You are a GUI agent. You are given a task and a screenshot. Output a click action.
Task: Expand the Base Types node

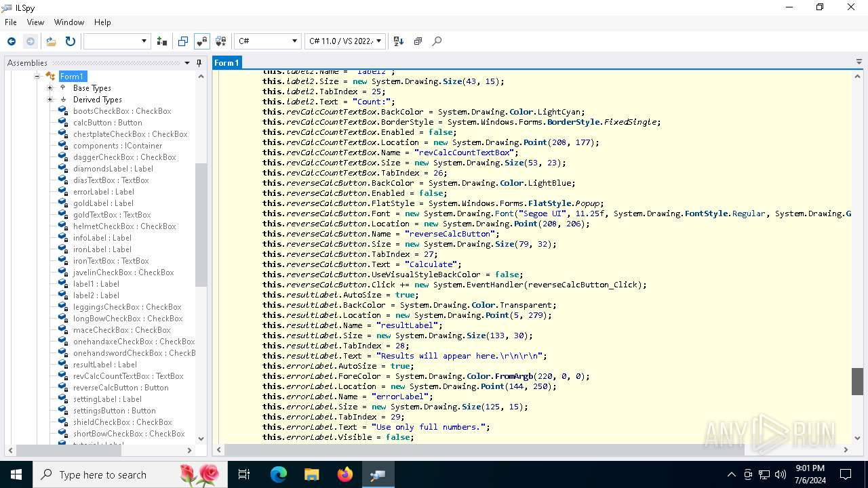50,88
